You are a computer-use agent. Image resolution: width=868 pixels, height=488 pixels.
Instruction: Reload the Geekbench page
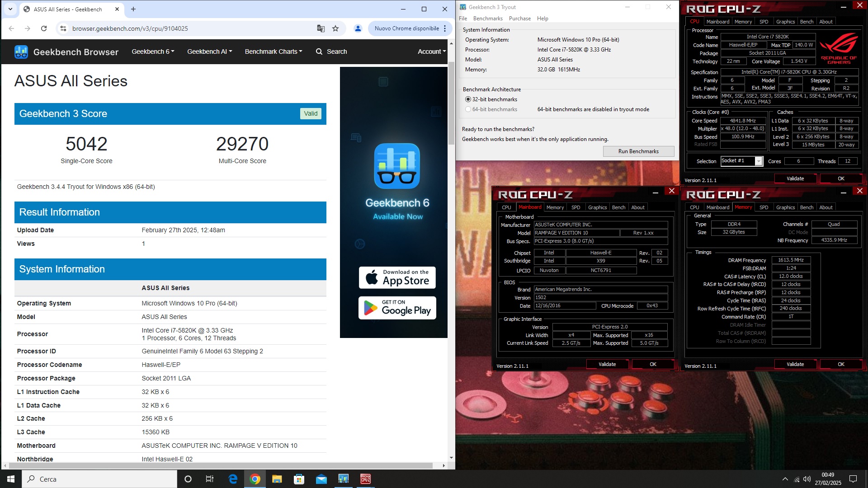(x=44, y=28)
